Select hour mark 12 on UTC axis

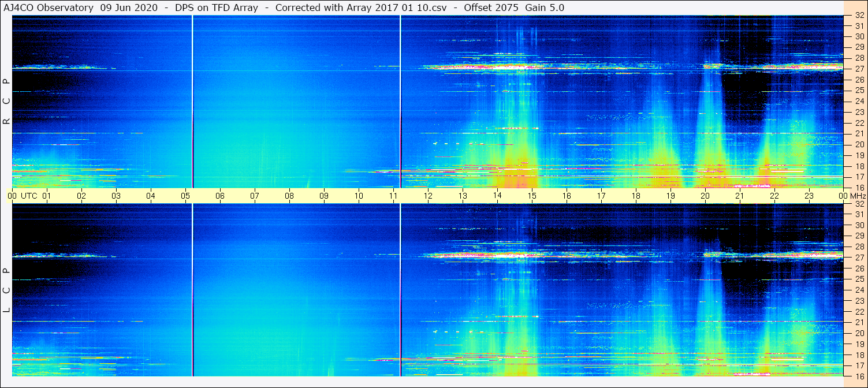(x=428, y=196)
